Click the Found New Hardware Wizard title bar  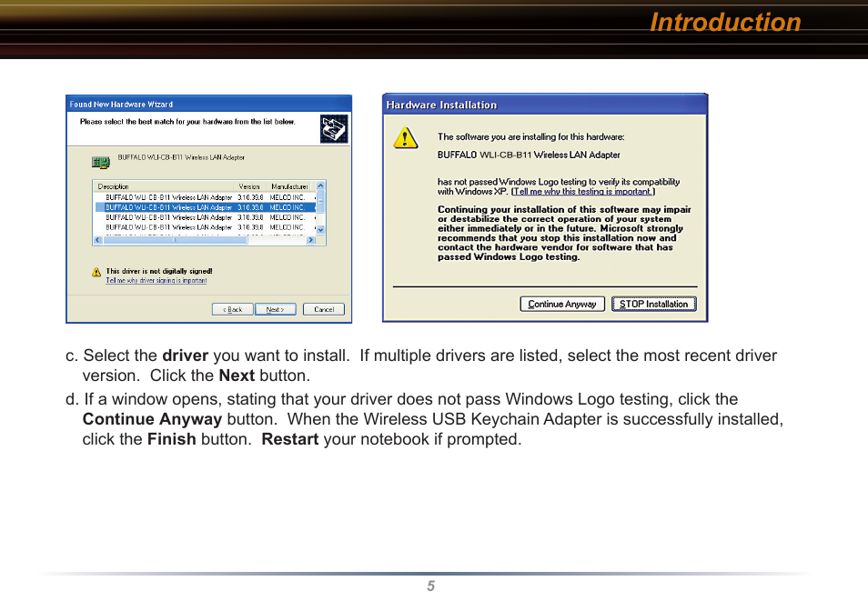pos(208,104)
